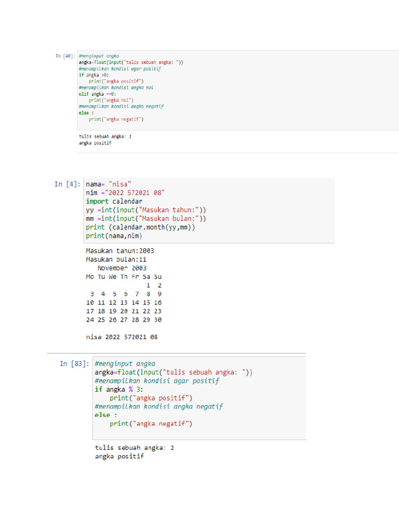Click the angka=float(input(...)) line in In [40]
The image size is (399, 532).
[131, 62]
